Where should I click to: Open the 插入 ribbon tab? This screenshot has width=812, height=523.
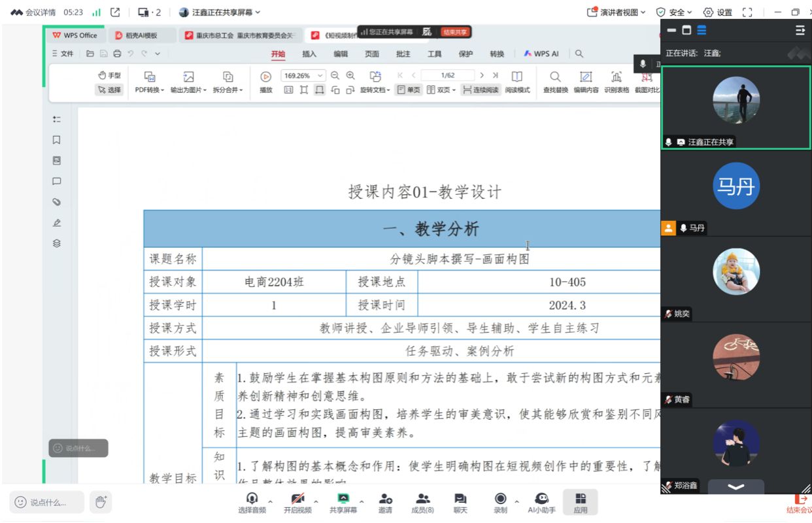pos(309,54)
